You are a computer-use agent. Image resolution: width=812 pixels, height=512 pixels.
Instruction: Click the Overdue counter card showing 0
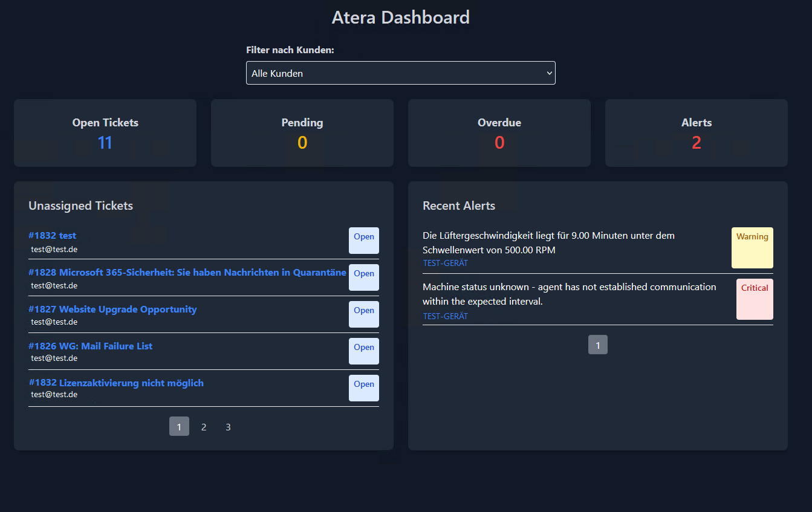tap(499, 133)
